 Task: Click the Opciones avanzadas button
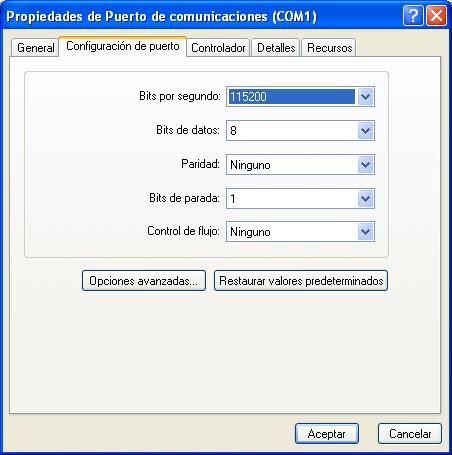point(144,280)
